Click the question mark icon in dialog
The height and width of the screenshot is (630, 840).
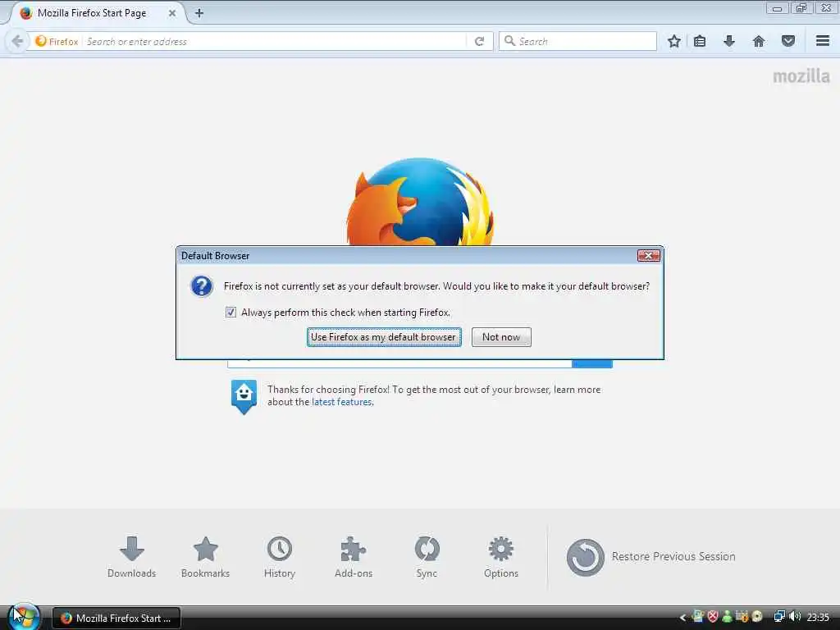point(202,286)
